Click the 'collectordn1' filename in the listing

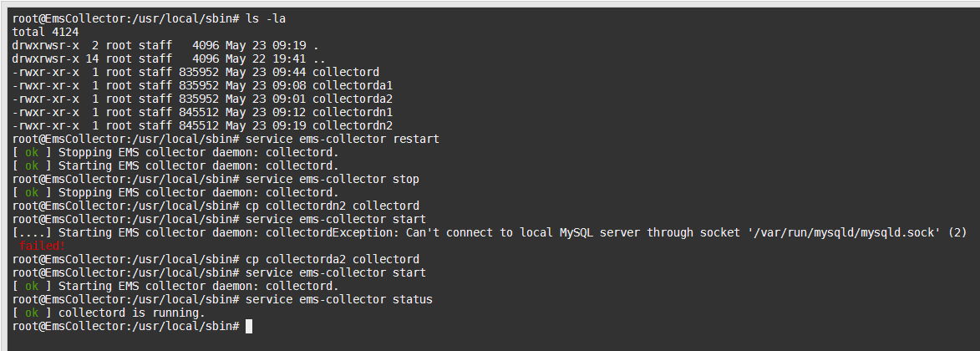point(353,112)
